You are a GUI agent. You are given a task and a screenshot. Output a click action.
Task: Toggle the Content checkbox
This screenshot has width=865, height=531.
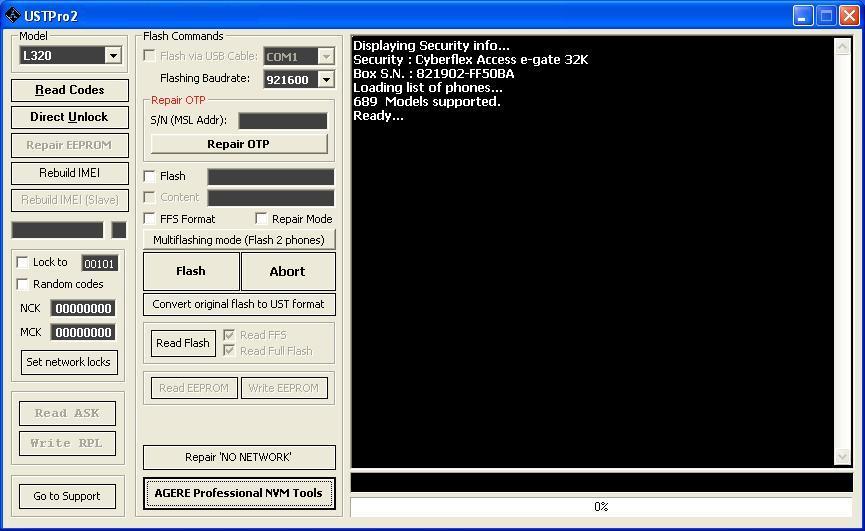point(149,197)
